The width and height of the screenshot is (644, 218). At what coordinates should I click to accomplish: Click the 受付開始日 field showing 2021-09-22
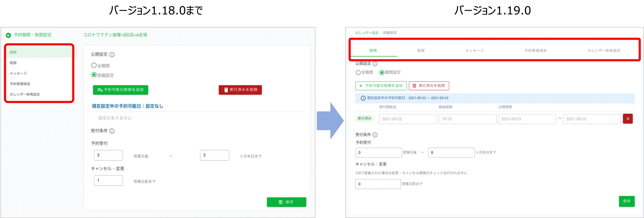(408, 119)
